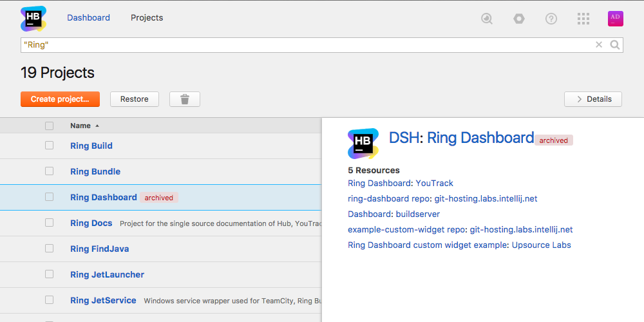This screenshot has width=644, height=322.
Task: Toggle the select-all checkbox in the header row
Action: coord(50,126)
